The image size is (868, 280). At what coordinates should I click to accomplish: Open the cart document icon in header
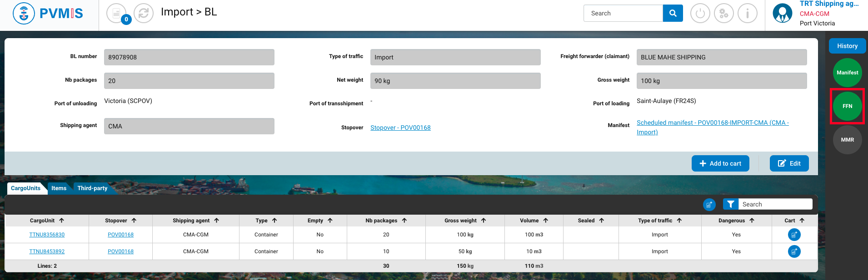coord(116,13)
